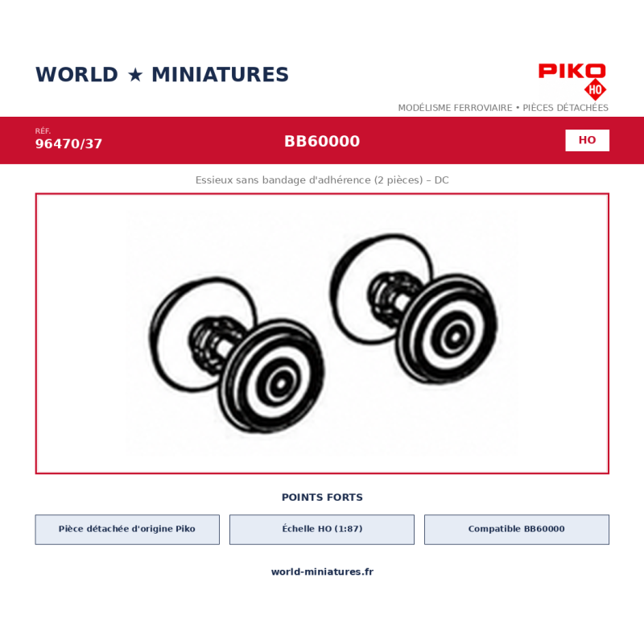
Task: Click the Piko HO logo
Action: click(x=572, y=82)
